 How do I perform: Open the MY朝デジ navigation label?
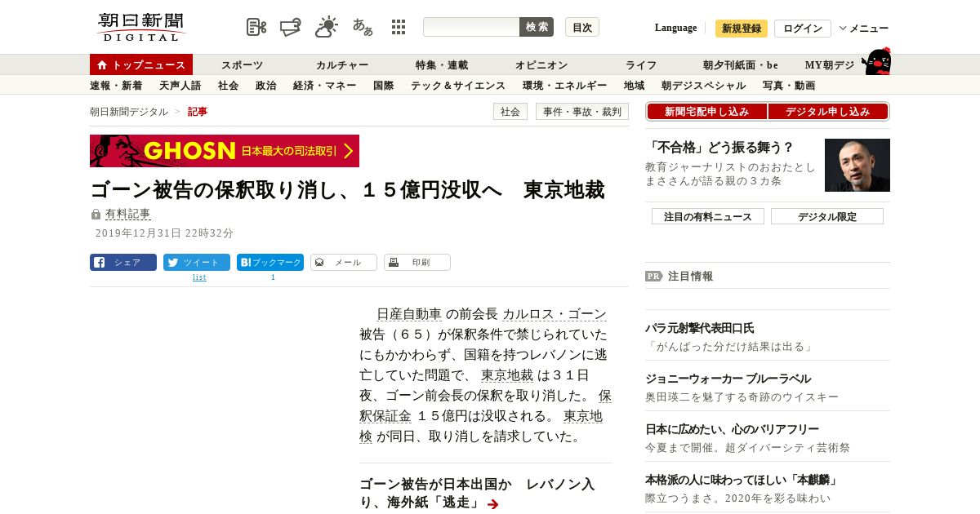pyautogui.click(x=830, y=65)
